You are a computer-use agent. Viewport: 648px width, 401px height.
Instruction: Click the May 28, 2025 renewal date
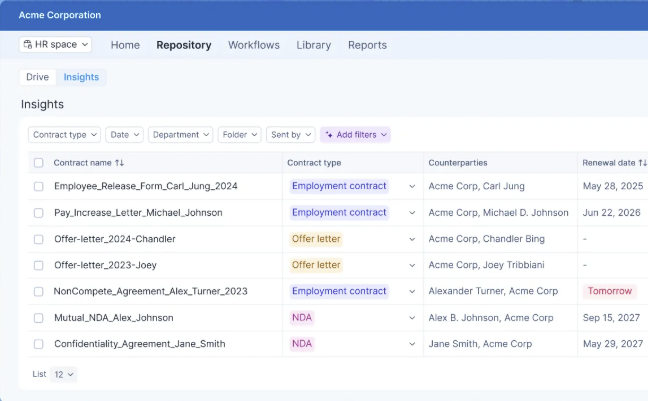(x=613, y=186)
